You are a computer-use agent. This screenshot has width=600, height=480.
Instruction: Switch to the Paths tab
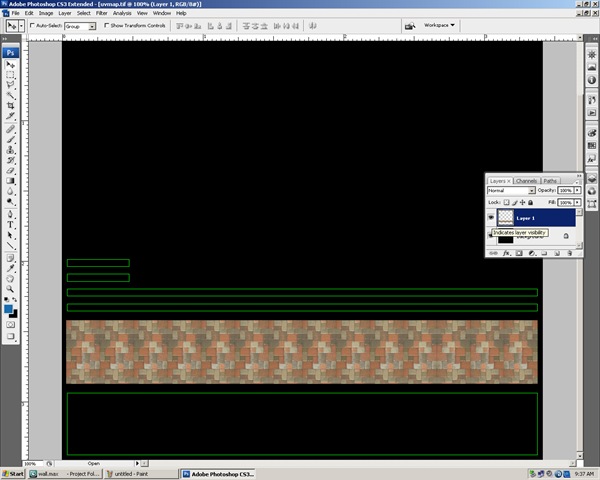pos(550,181)
